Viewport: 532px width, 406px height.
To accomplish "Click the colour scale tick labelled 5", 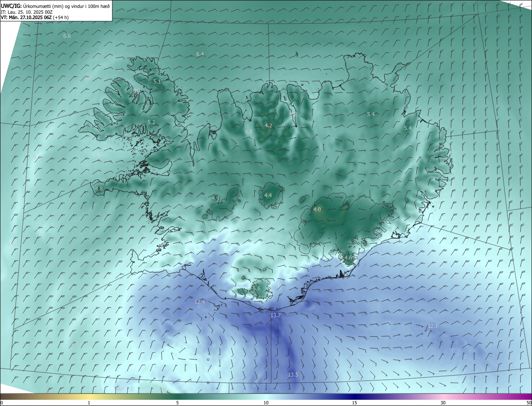I will [x=177, y=403].
